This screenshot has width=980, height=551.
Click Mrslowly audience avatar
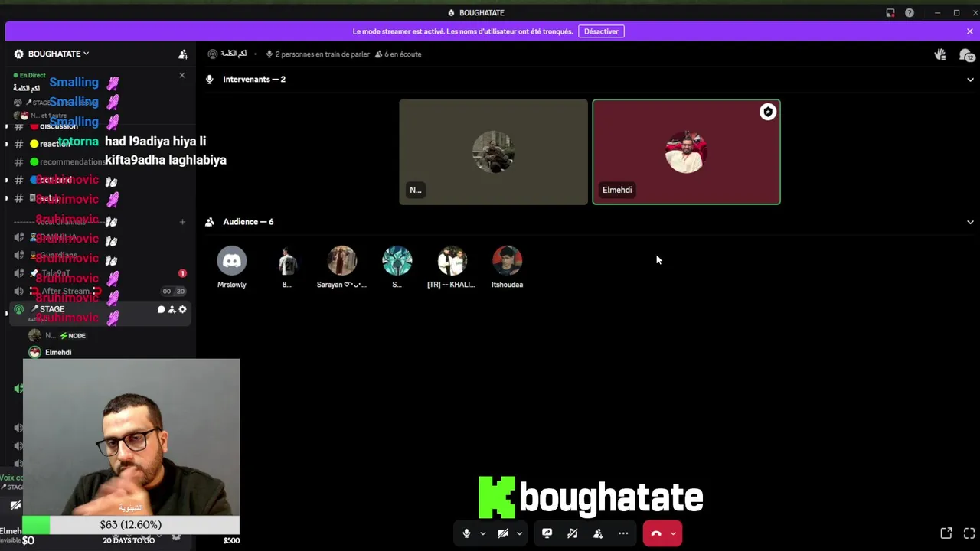(231, 261)
